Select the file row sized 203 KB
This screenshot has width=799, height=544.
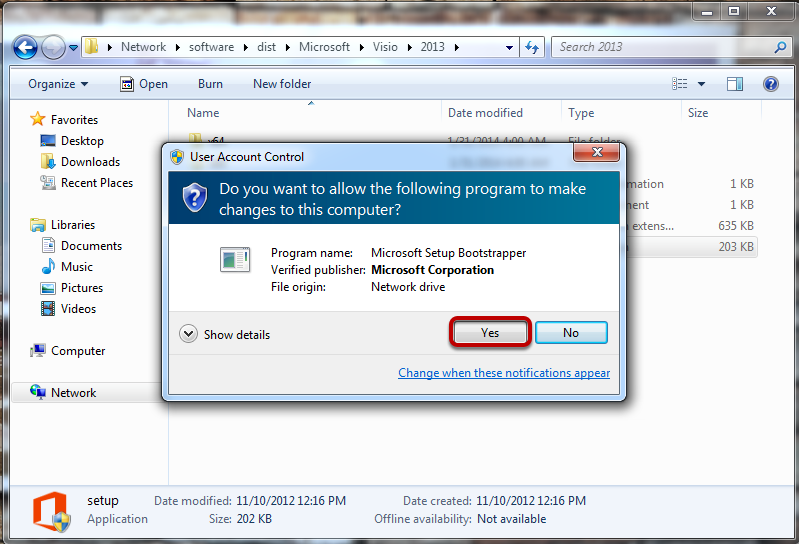point(691,247)
